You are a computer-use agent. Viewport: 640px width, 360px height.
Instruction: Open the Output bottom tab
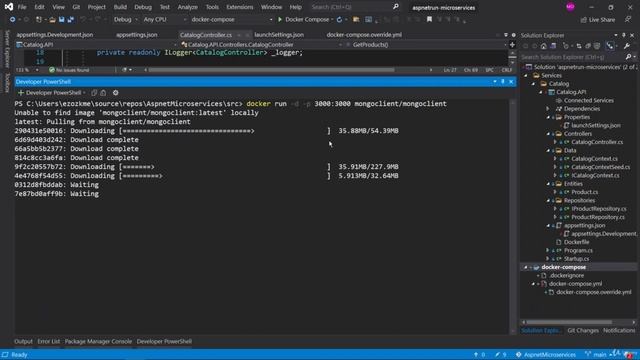23,341
